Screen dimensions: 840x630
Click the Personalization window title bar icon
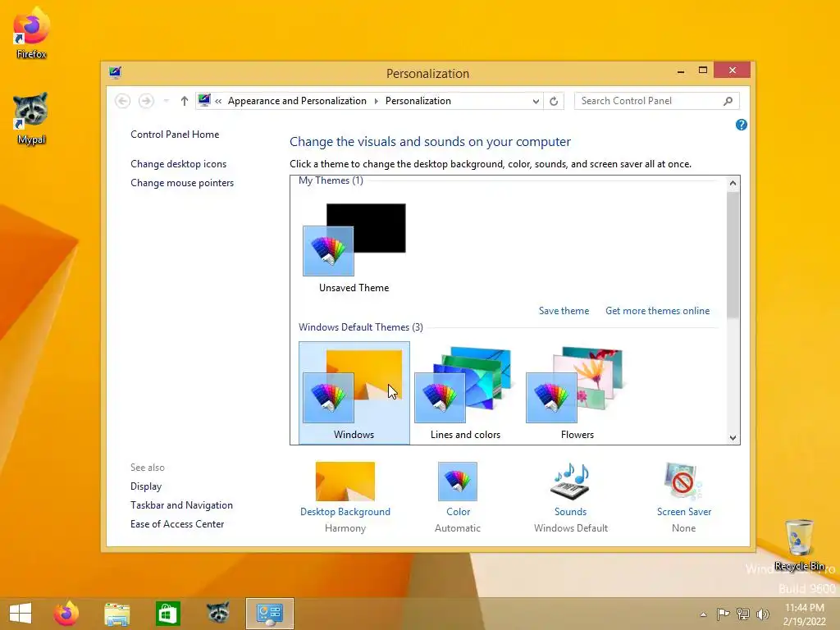115,72
